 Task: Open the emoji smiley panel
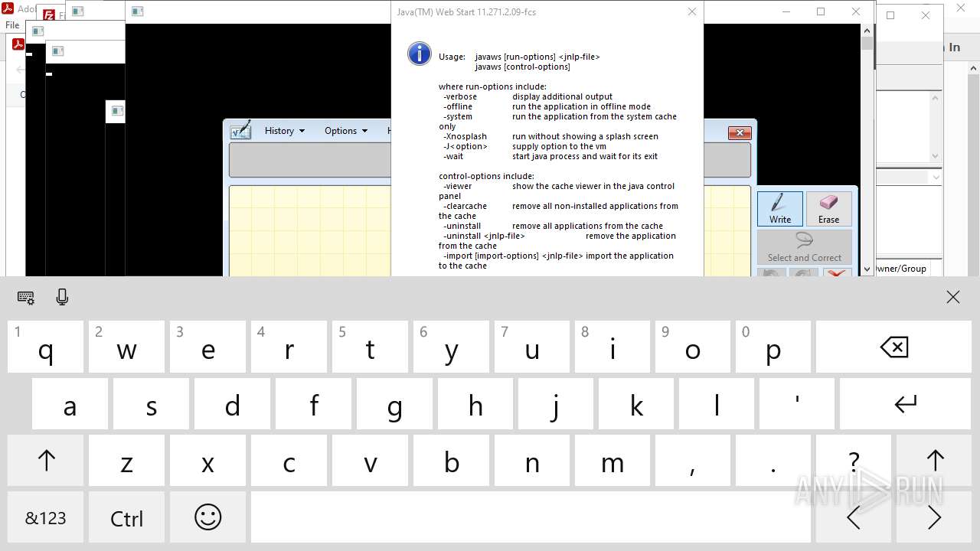pos(207,518)
